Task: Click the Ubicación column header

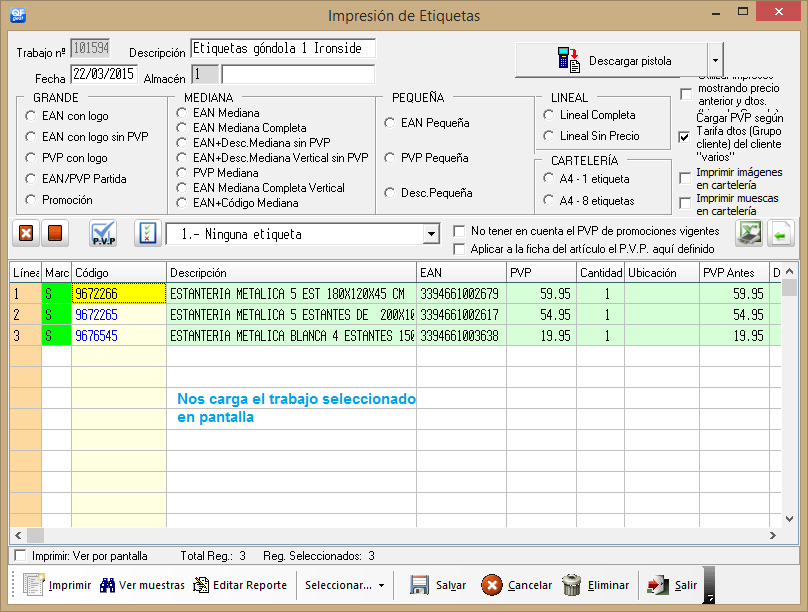Action: click(662, 273)
